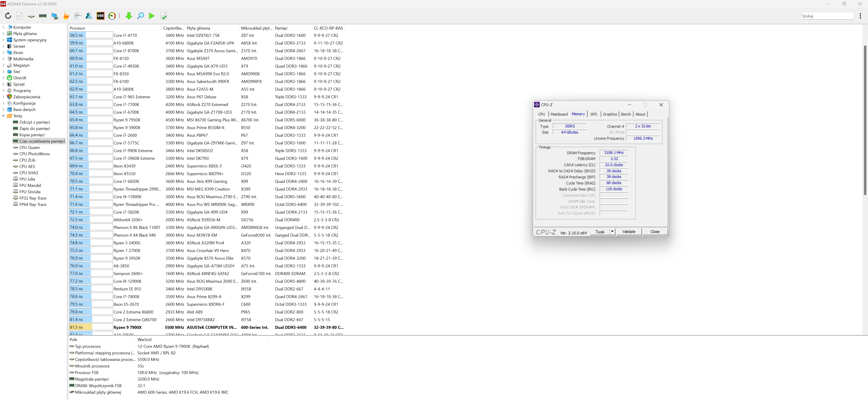Click the Close button in CPU-Z

655,232
